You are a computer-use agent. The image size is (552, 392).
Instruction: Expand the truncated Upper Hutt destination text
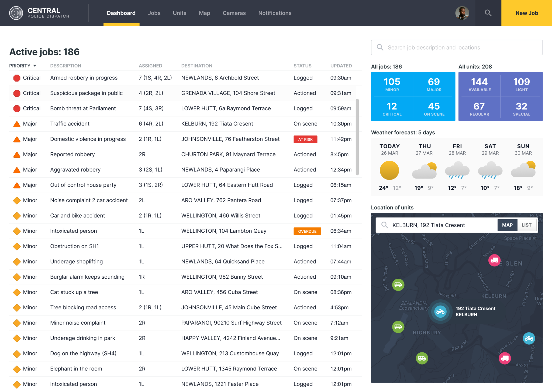[232, 246]
